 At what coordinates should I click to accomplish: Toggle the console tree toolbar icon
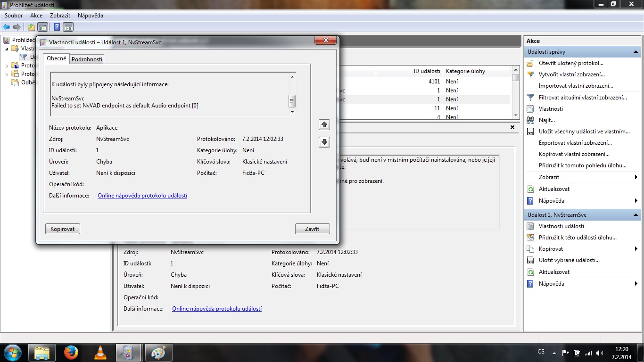[42, 27]
